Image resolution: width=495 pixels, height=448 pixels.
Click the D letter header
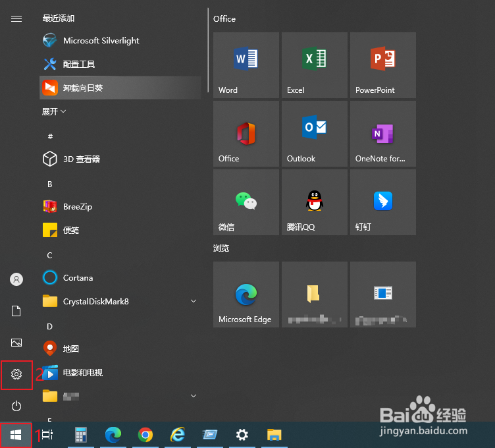tap(50, 326)
